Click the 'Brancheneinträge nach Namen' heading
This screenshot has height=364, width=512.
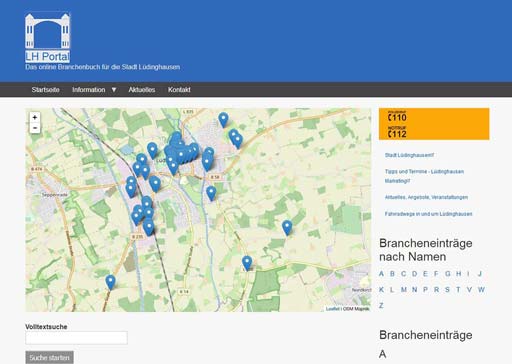point(426,250)
